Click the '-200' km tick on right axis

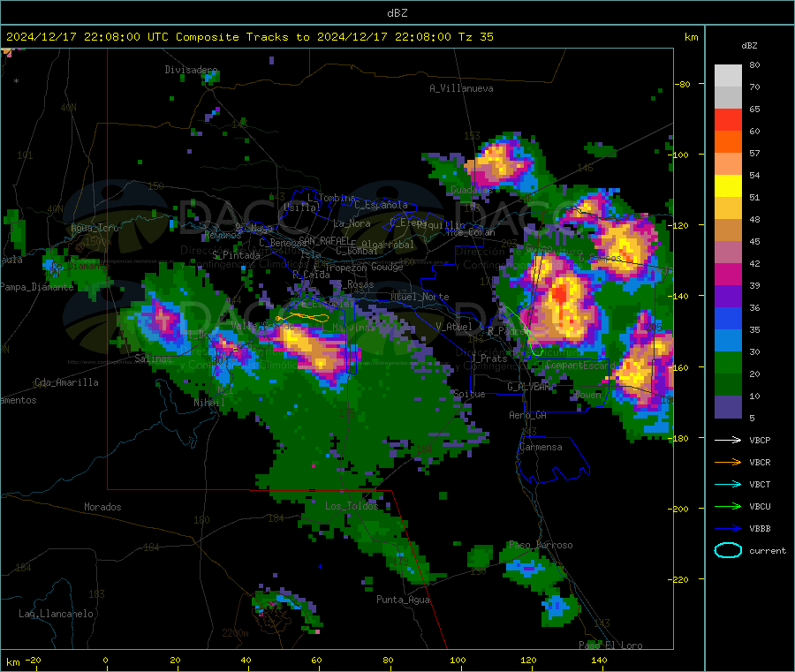click(x=681, y=509)
